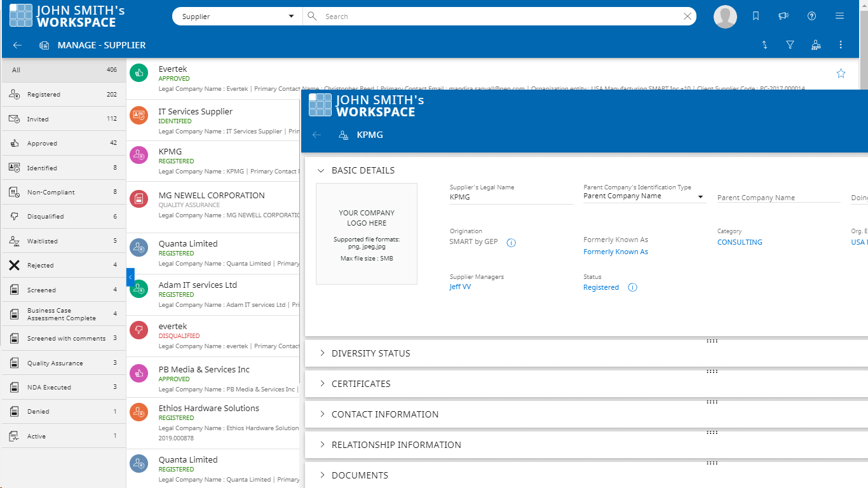This screenshot has width=868, height=488.
Task: Filter suppliers by Active
Action: [64, 436]
